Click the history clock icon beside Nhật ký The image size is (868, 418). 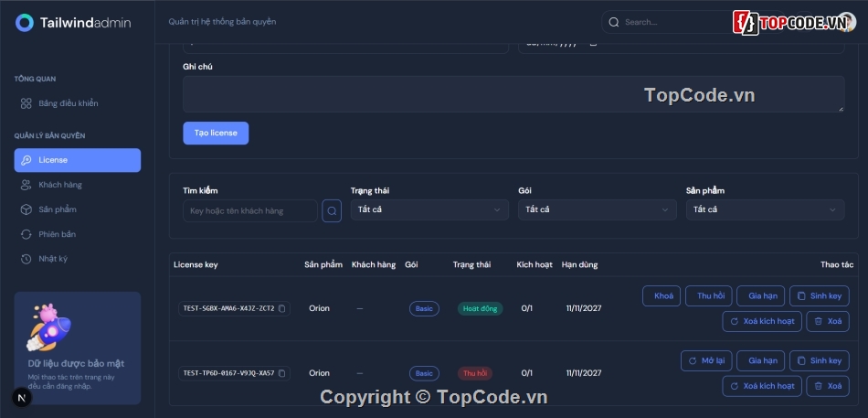click(26, 259)
